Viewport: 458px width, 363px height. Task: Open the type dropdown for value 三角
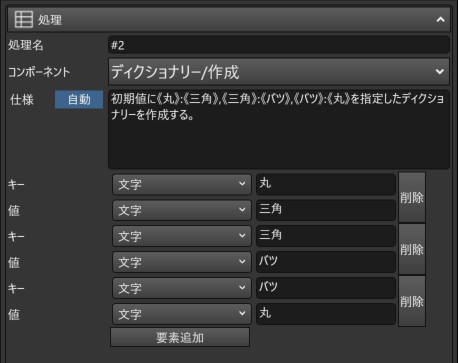coord(182,210)
